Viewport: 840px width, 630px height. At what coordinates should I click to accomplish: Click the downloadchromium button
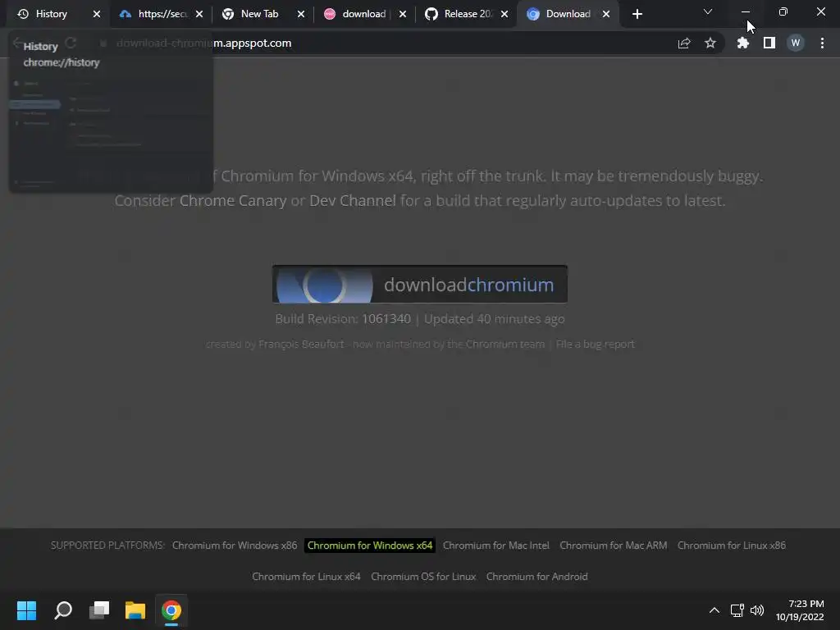pos(420,285)
